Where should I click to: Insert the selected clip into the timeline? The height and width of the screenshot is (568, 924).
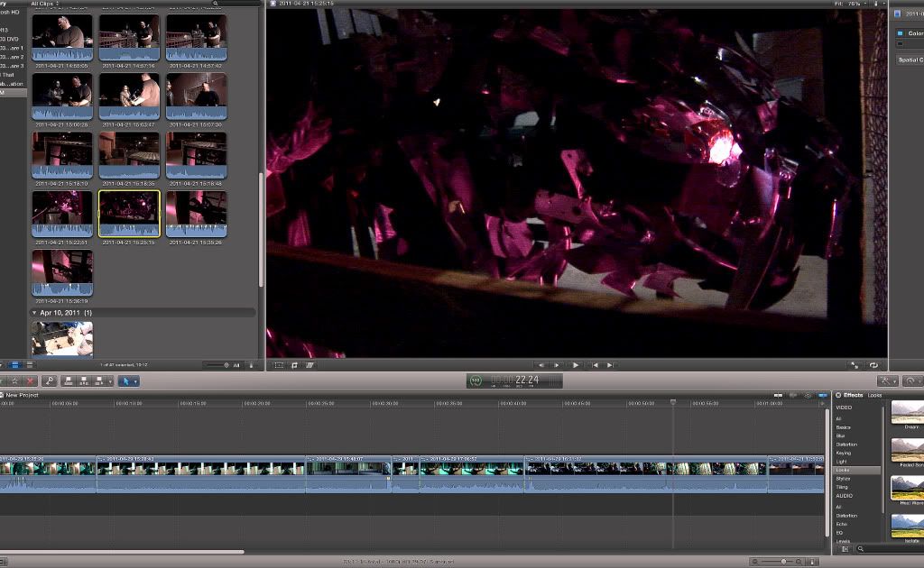(84, 381)
